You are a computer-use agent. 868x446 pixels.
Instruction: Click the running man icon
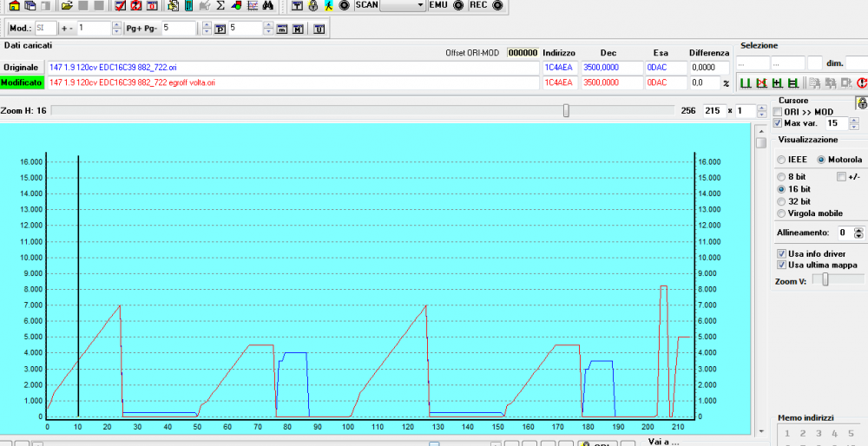[329, 5]
